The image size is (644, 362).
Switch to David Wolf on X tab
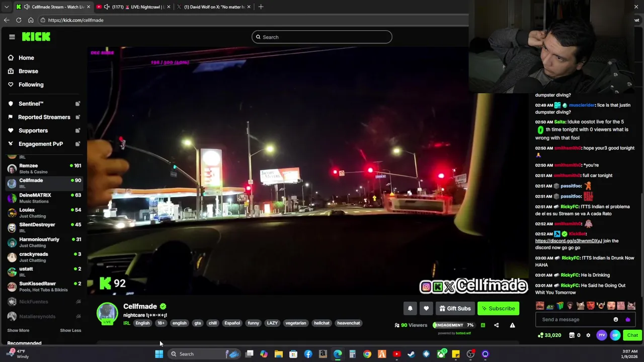click(x=215, y=7)
